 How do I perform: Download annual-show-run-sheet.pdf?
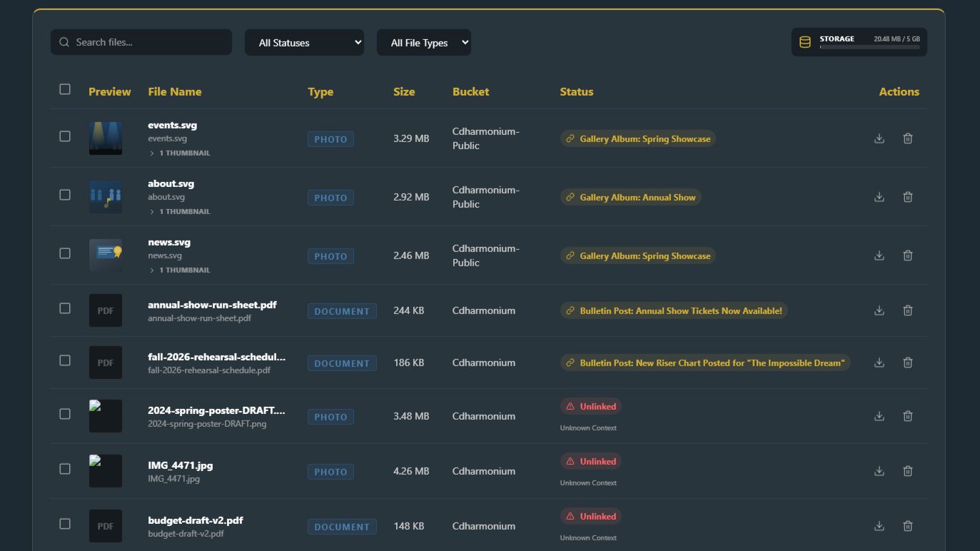[x=879, y=310]
